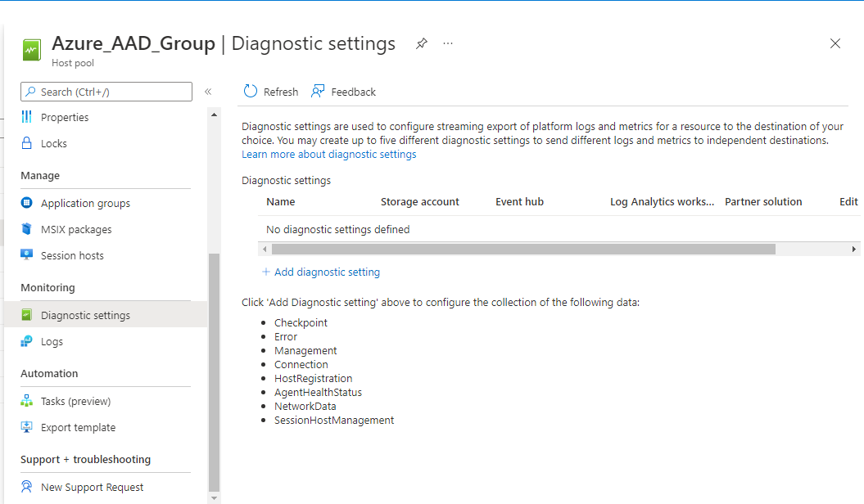
Task: Click the Application groups icon
Action: [x=26, y=202]
